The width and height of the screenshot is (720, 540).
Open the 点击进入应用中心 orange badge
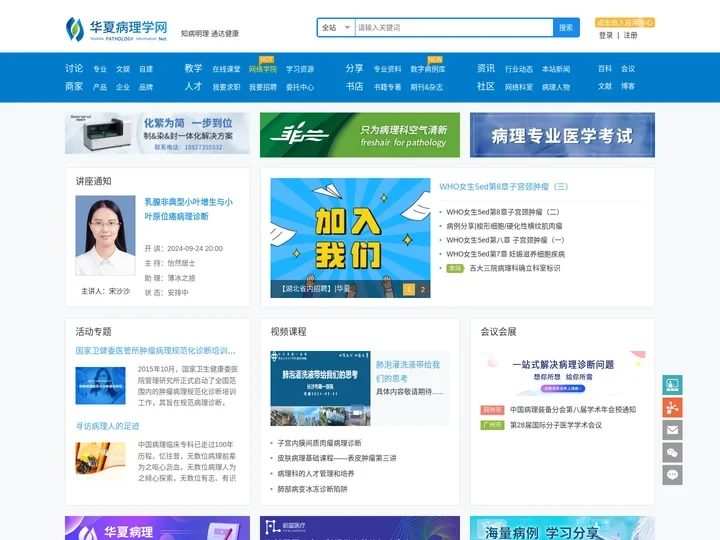pos(624,22)
